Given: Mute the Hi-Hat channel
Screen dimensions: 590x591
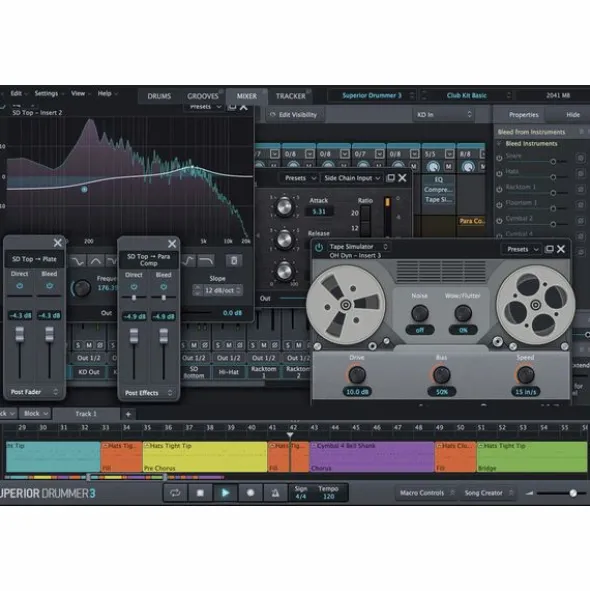Looking at the screenshot, I should click(x=229, y=345).
